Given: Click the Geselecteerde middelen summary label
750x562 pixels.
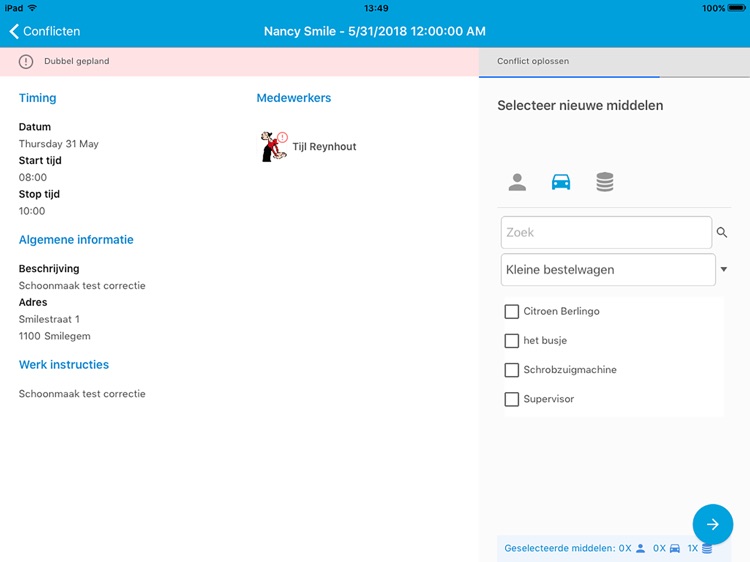Looking at the screenshot, I should click(560, 549).
